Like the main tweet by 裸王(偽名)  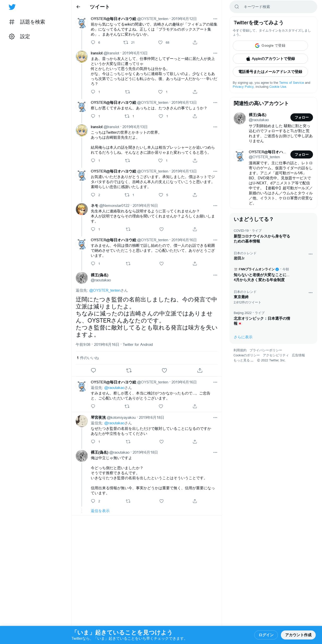coord(164,370)
